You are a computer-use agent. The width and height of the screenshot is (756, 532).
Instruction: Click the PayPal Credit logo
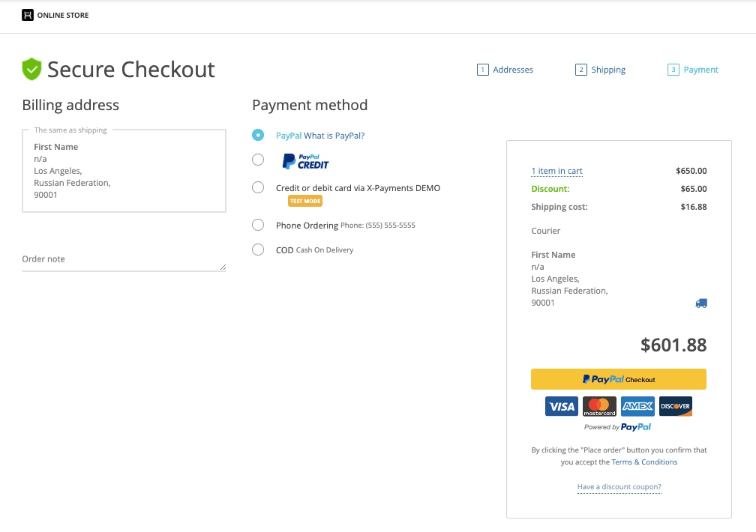coord(305,160)
